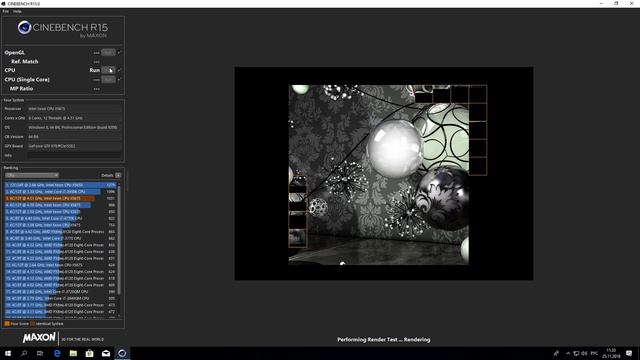This screenshot has width=640, height=360.
Task: Select the rank 4 Xeon X5675 entry
Action: (60, 205)
